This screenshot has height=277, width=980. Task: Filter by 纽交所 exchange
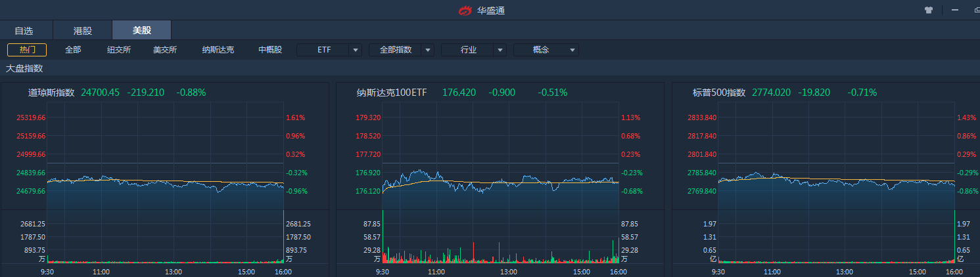pos(119,50)
